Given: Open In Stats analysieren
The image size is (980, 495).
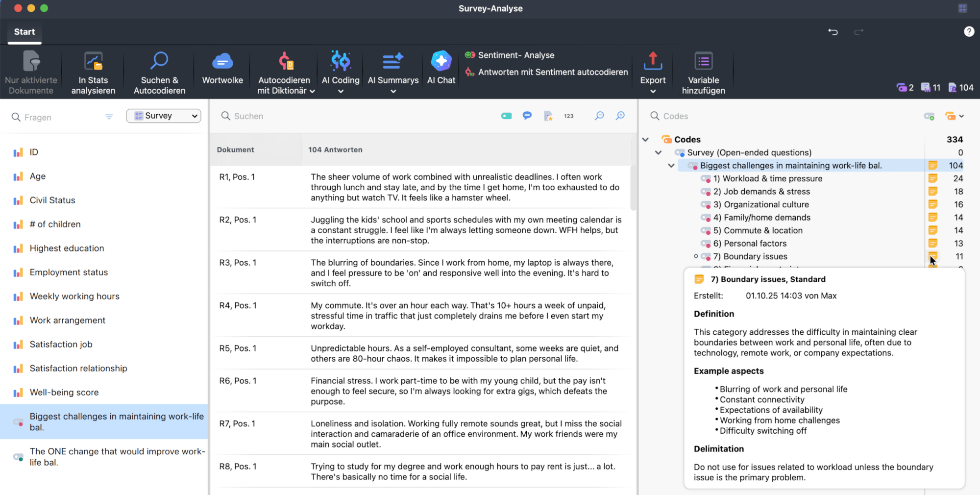Looking at the screenshot, I should [93, 73].
